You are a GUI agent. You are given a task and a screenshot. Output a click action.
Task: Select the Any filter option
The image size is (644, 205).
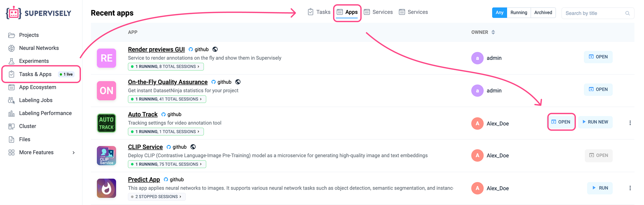click(499, 12)
